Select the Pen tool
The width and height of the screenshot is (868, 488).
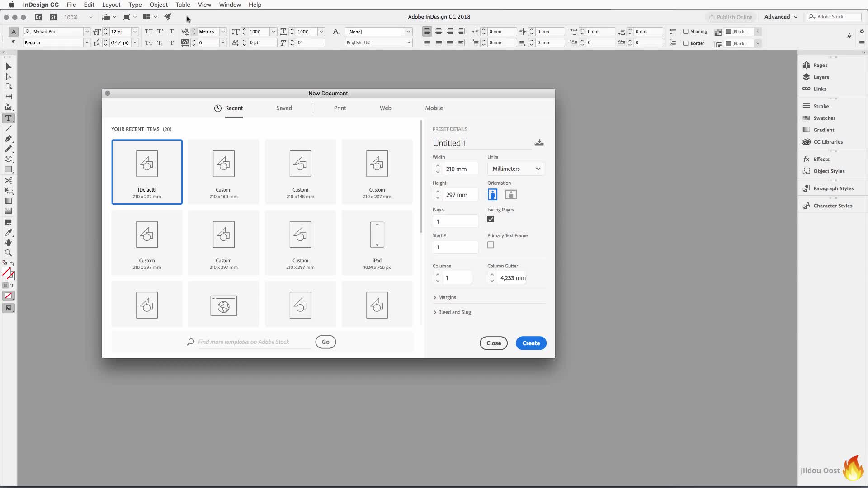click(x=8, y=139)
